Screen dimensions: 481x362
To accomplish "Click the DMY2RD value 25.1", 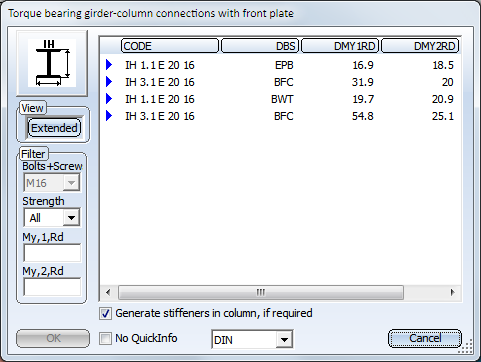I will pos(443,116).
